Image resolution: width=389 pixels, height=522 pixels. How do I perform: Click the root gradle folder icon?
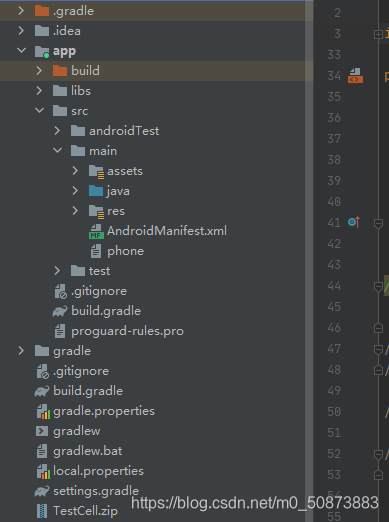[42, 351]
